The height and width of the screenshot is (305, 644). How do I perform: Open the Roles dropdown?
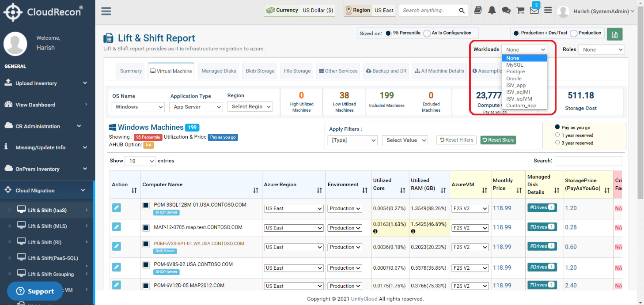(602, 49)
